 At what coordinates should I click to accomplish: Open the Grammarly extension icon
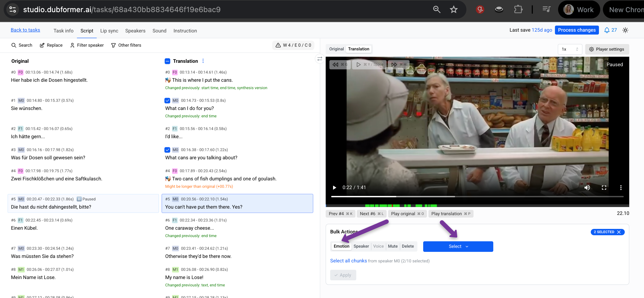point(480,9)
